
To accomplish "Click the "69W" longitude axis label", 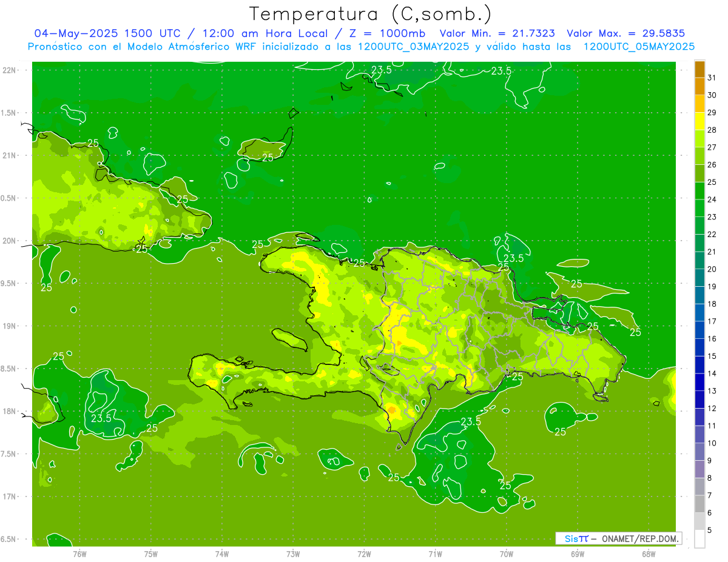I will point(577,554).
